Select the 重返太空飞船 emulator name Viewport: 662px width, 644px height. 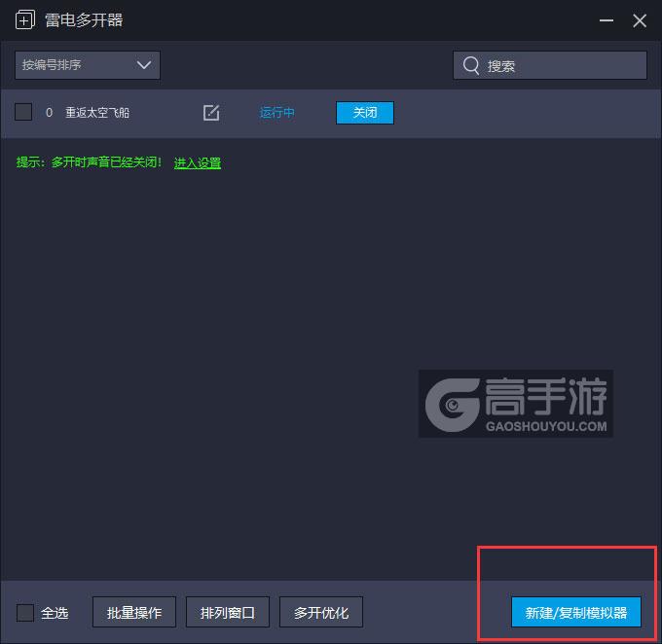[x=97, y=113]
